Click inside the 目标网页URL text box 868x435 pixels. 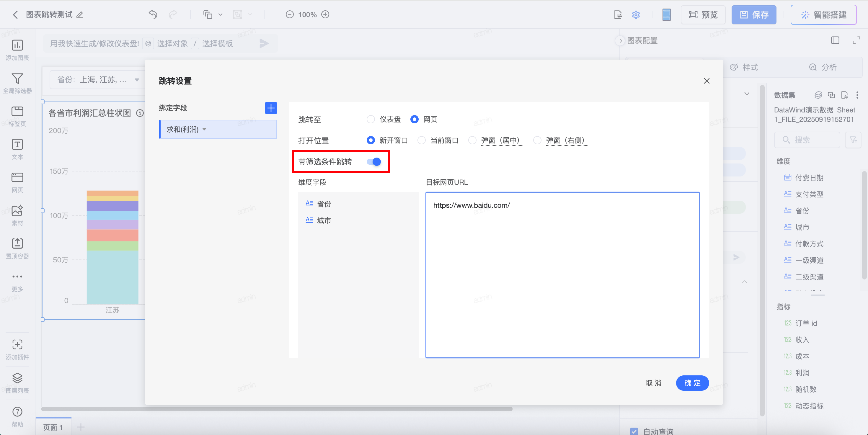click(562, 274)
